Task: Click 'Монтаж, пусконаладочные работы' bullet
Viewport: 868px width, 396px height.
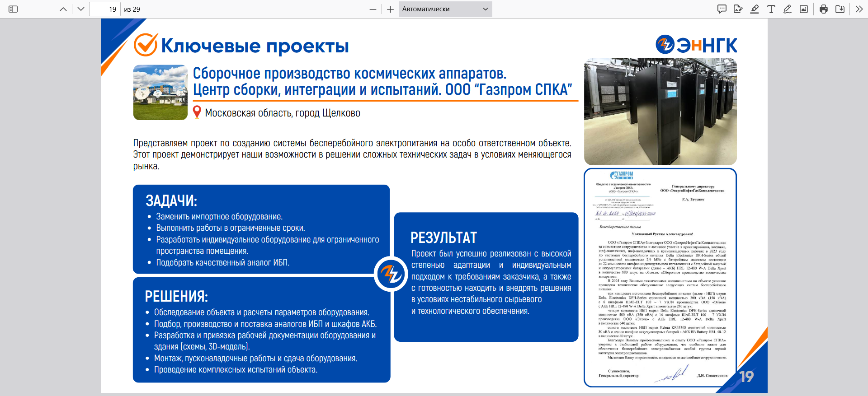Action: coord(255,359)
